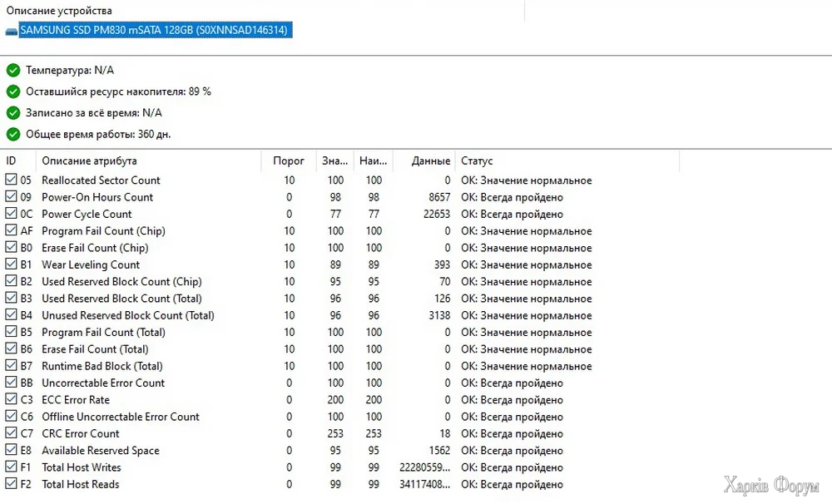Screen dimensions: 832x504
Task: Click the Температура: N/A line
Action: 70,70
